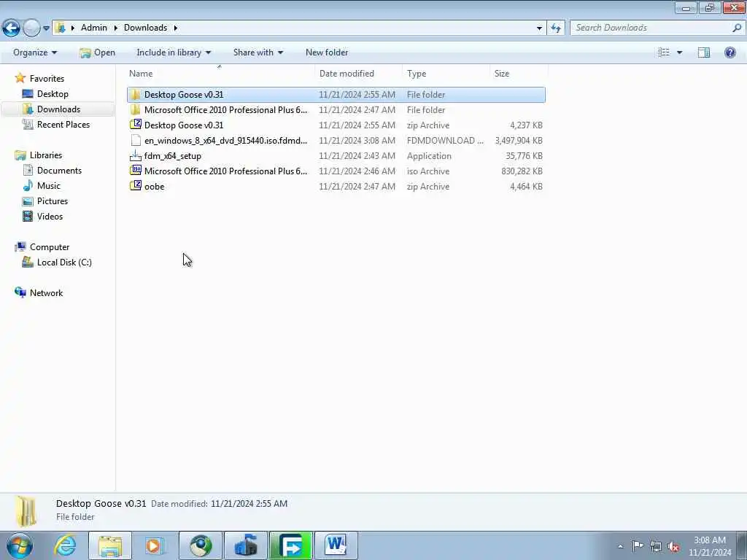This screenshot has height=560, width=747.
Task: Open Local Disk (C:) in the sidebar
Action: [64, 262]
